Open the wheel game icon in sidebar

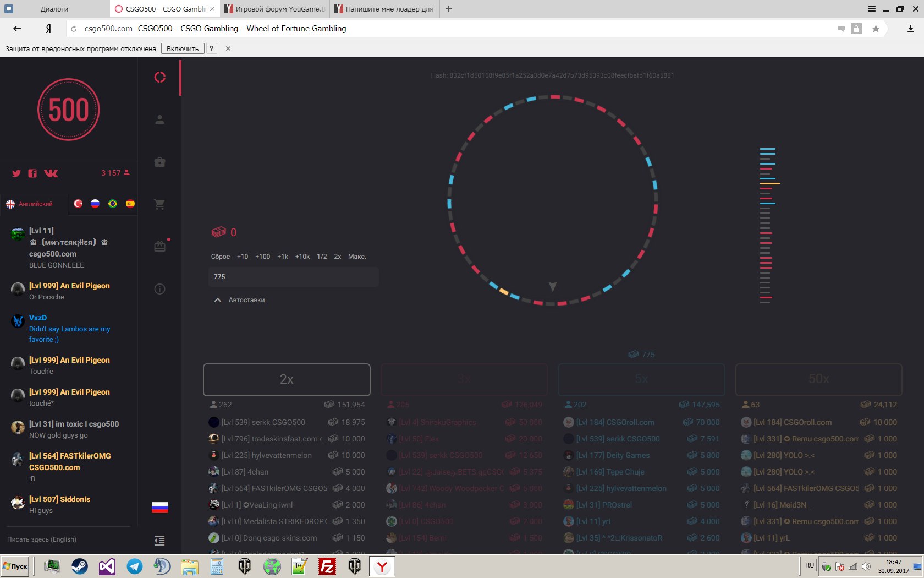(159, 77)
